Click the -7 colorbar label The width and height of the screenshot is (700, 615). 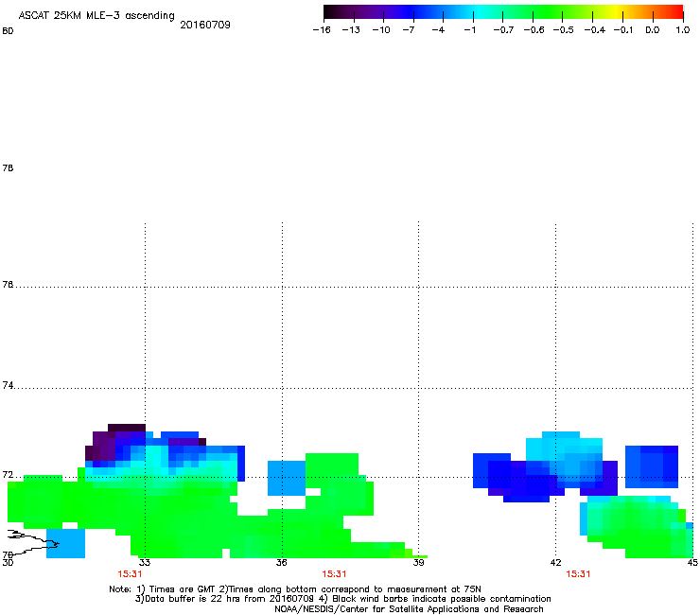[409, 30]
